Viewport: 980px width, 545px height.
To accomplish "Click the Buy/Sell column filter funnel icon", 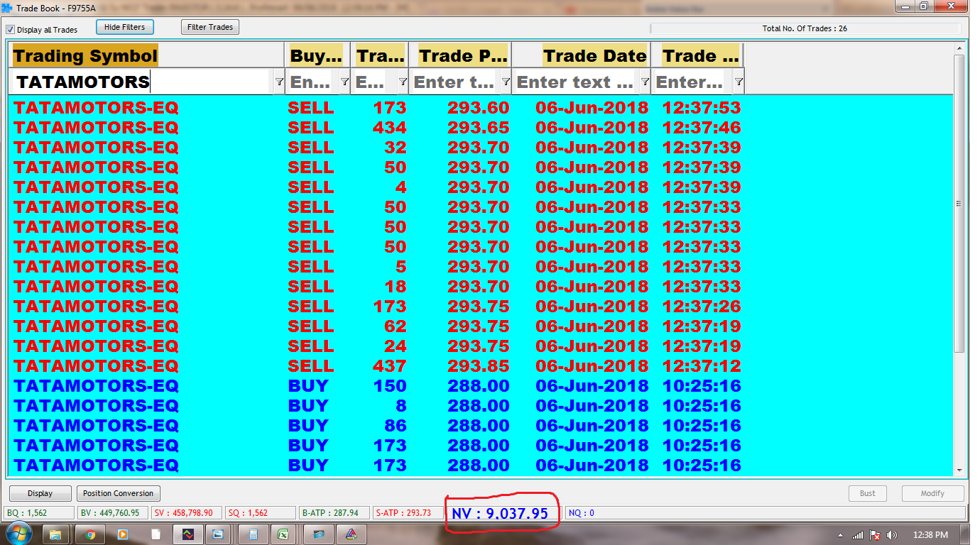I will 344,82.
